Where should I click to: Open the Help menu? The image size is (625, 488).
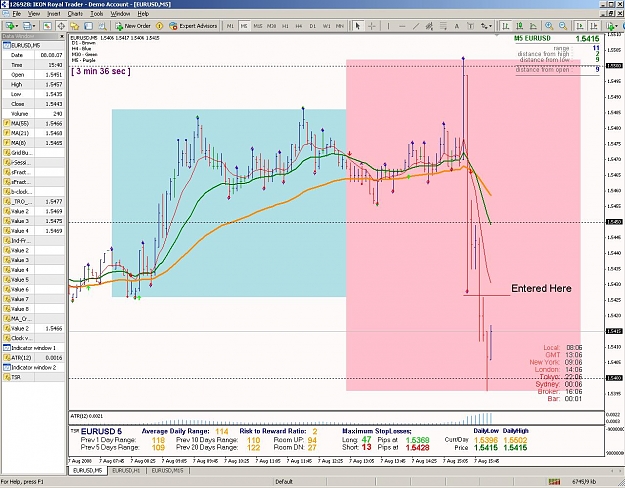tap(143, 14)
